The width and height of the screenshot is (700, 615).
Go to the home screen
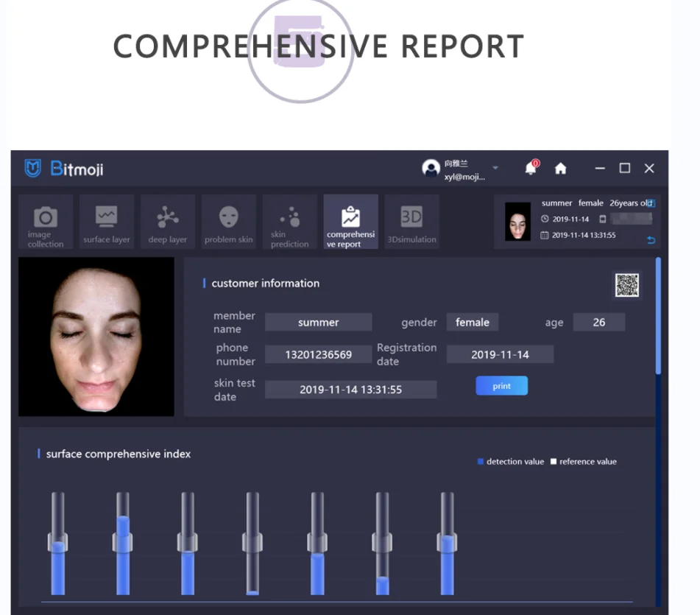tap(560, 169)
